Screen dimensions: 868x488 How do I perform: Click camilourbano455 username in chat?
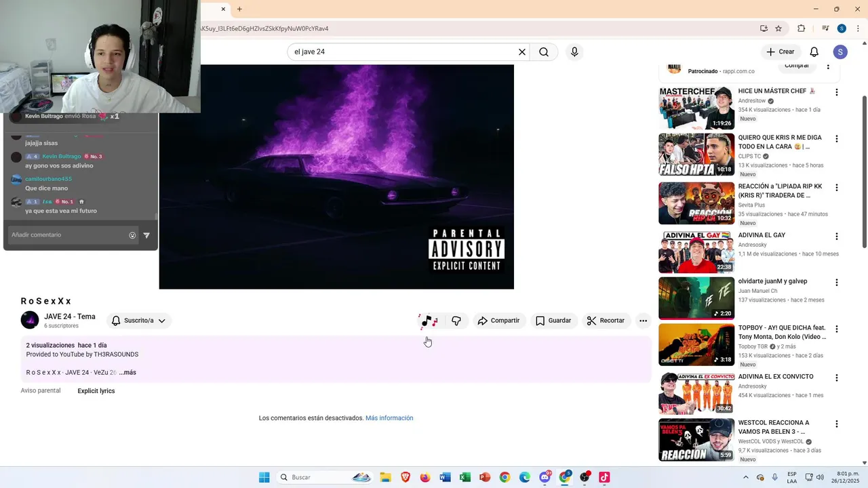(48, 179)
